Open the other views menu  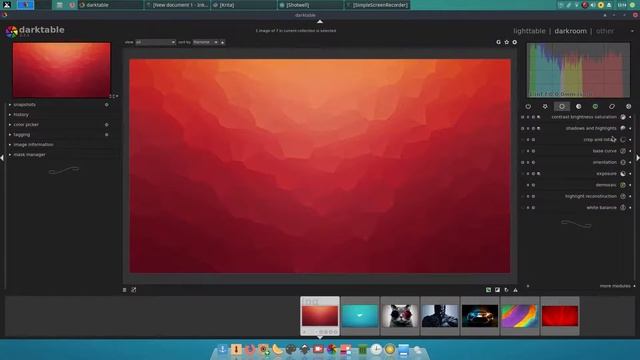604,31
